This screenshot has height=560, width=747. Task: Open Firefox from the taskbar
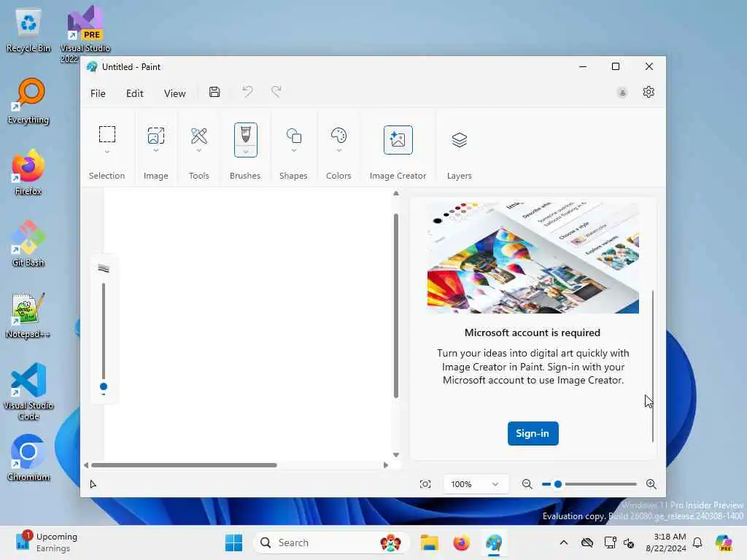461,542
